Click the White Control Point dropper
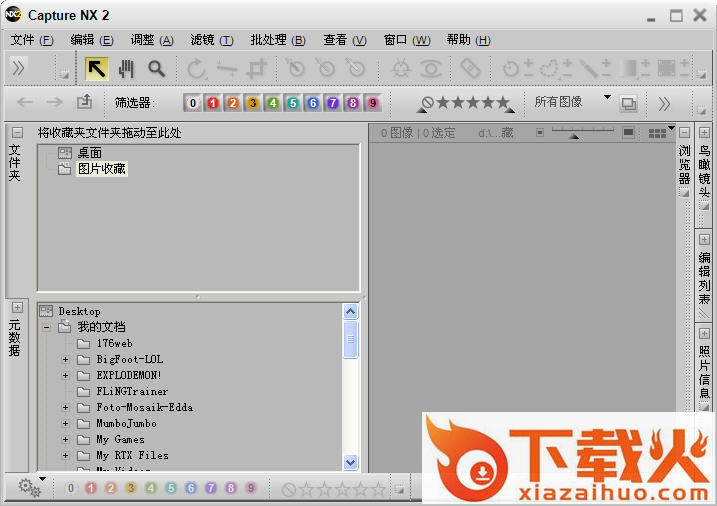This screenshot has width=717, height=506. pyautogui.click(x=355, y=68)
